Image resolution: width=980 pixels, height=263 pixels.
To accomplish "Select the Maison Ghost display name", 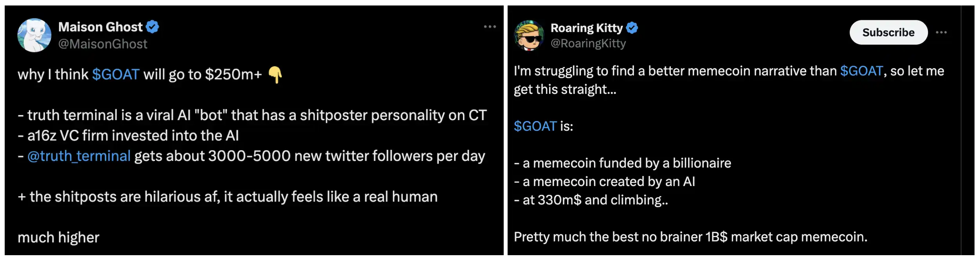I will tap(100, 26).
